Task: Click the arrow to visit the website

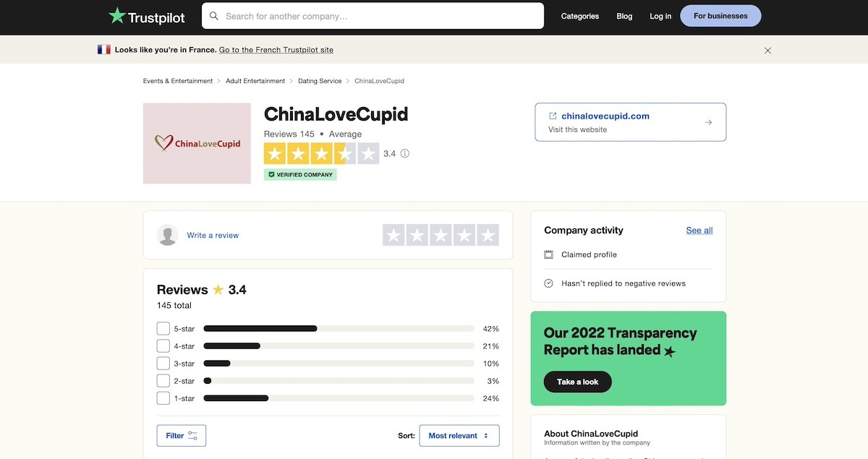Action: [707, 122]
